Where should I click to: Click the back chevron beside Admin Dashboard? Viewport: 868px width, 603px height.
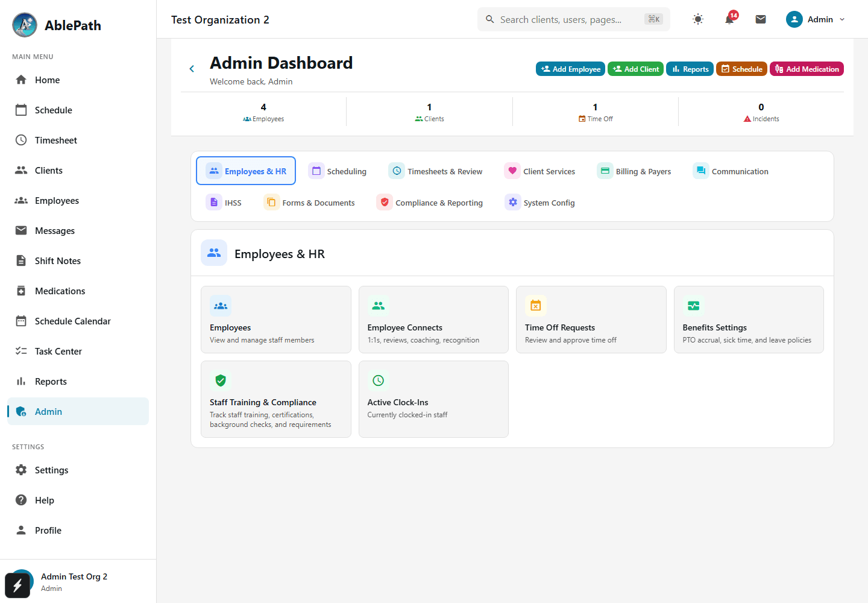pyautogui.click(x=192, y=69)
